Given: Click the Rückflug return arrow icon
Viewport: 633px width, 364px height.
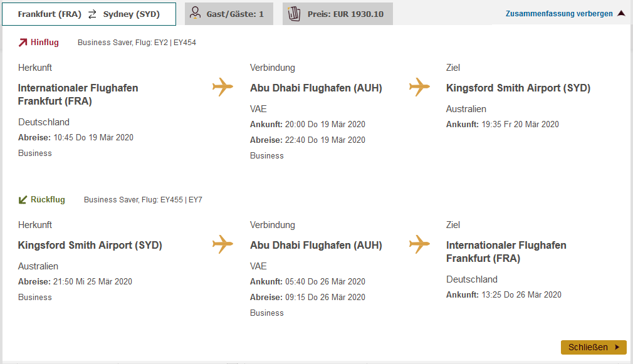Looking at the screenshot, I should click(23, 200).
